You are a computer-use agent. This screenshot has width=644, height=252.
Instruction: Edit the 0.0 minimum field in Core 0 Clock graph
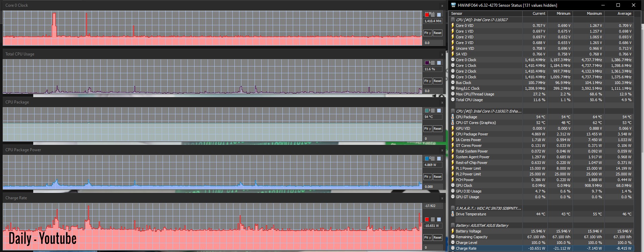433,43
